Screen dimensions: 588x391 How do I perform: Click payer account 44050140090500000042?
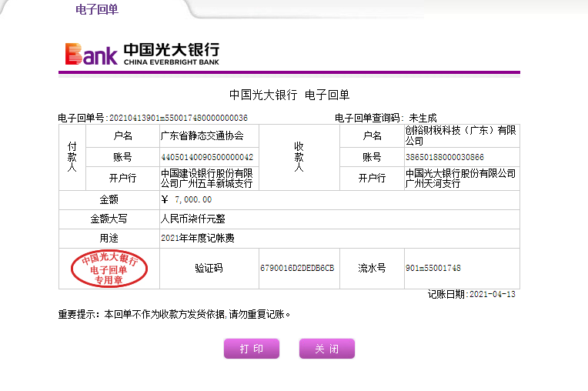(207, 157)
